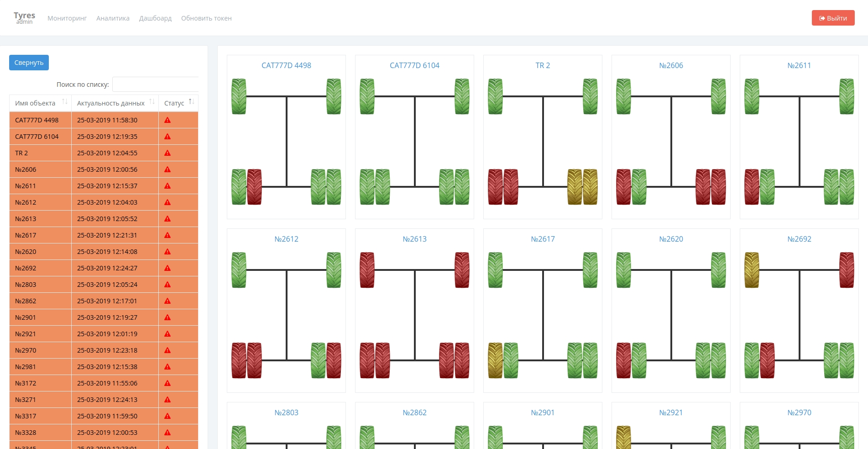868x449 pixels.
Task: Click the red rear-left tyre on CAT777D 4498
Action: 254,187
